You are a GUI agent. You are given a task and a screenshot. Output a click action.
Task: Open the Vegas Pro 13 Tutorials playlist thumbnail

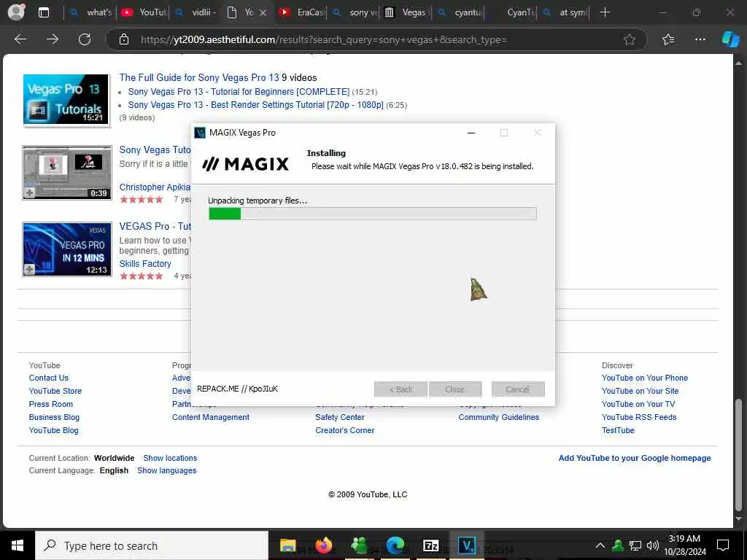[66, 99]
